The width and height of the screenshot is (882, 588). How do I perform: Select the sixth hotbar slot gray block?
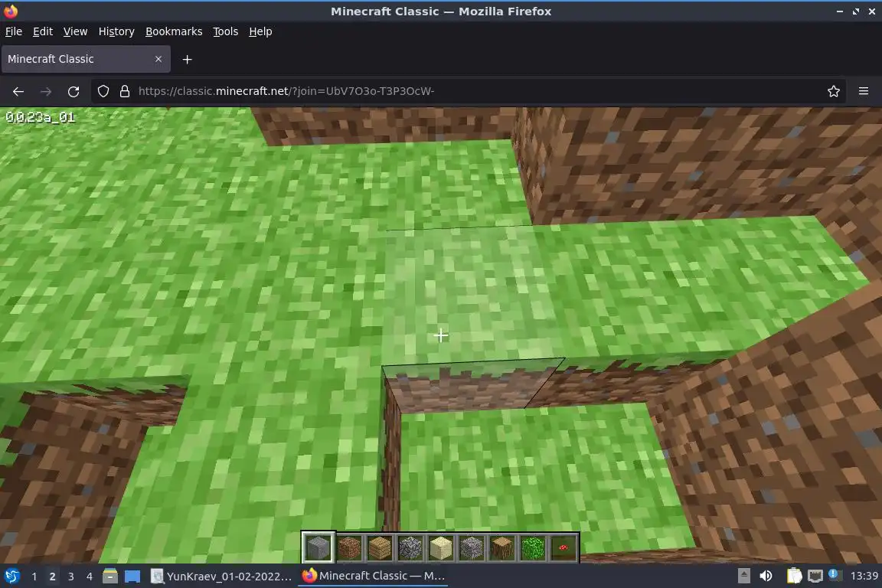472,547
